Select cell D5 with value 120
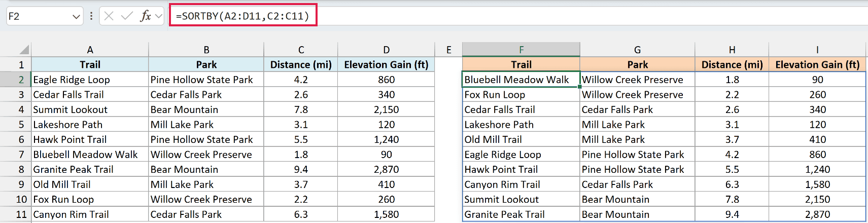This screenshot has width=868, height=223. tap(387, 125)
